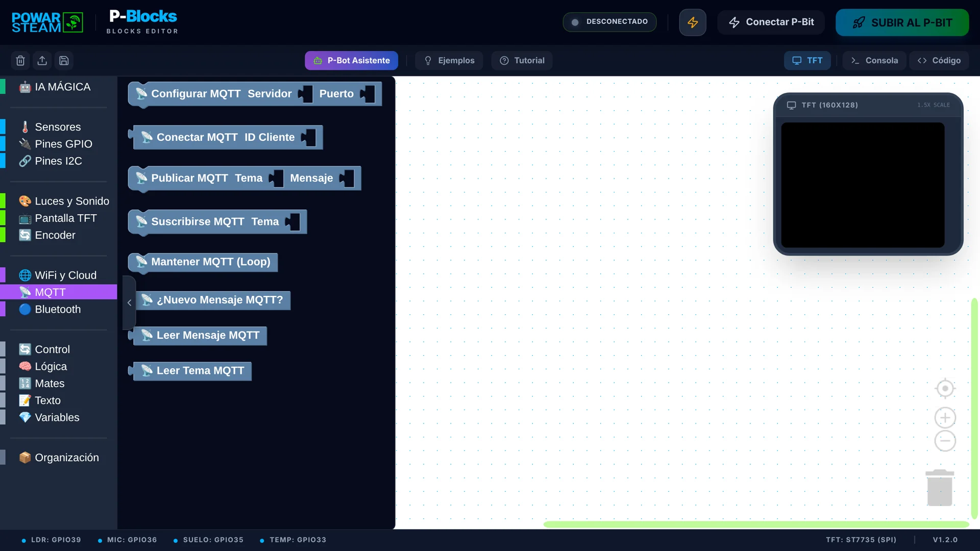The image size is (980, 551).
Task: Switch to the TFT tab
Action: 807,61
